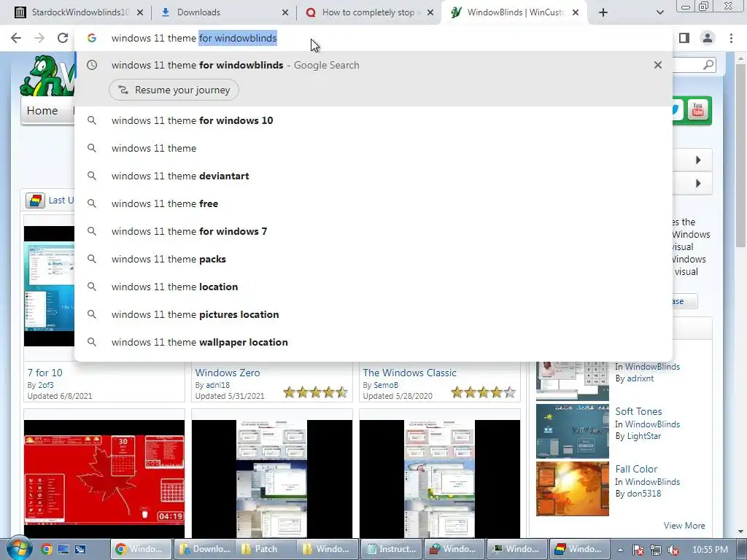Open the Soft Tones skin link

[638, 411]
